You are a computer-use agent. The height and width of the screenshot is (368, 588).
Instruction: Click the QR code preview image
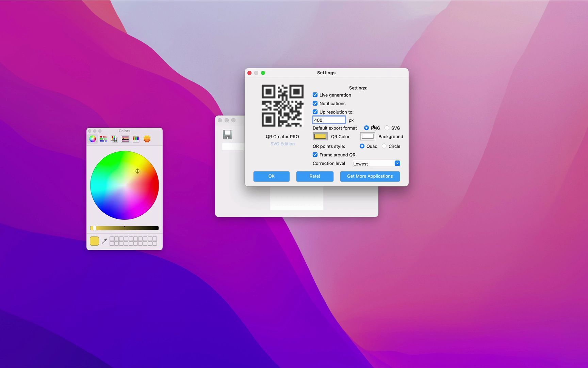(x=282, y=106)
